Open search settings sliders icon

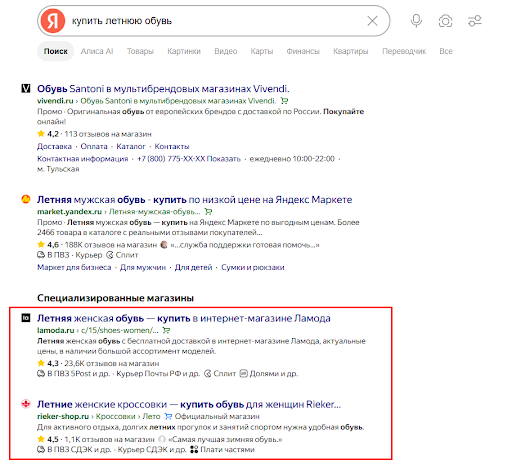pos(475,21)
